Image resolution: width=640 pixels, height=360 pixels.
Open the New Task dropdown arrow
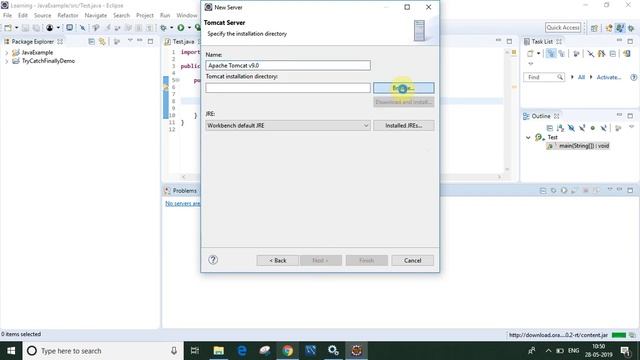tap(538, 53)
